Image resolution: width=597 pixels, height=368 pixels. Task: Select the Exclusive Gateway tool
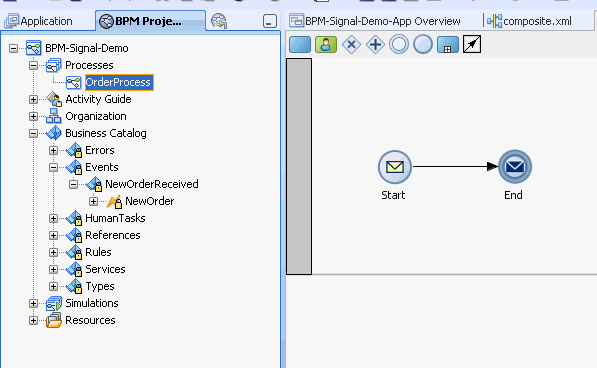pyautogui.click(x=351, y=45)
